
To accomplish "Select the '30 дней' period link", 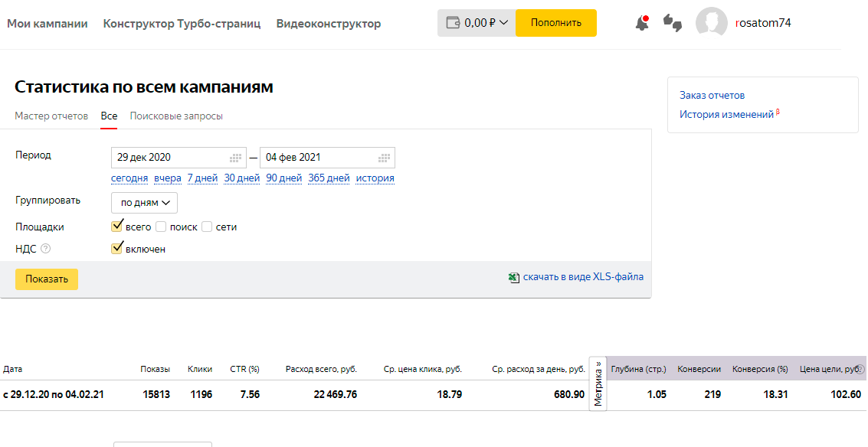I will 242,178.
